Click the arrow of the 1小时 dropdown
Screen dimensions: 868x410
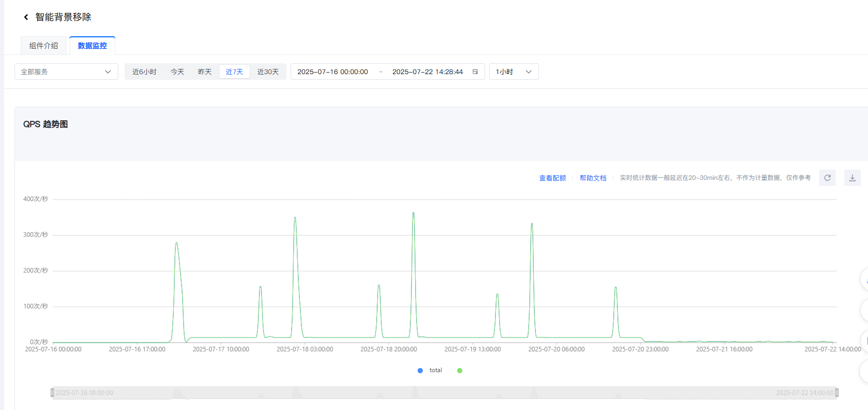click(528, 72)
